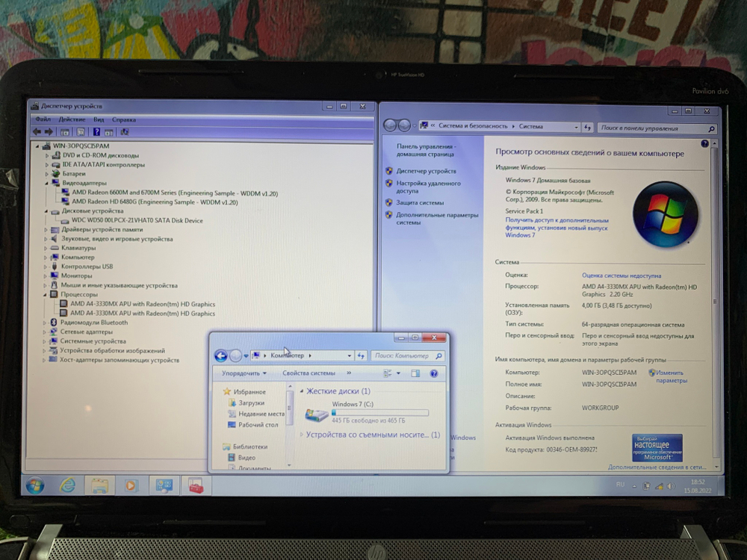
Task: Open Windows Media Player from taskbar
Action: pos(130,486)
